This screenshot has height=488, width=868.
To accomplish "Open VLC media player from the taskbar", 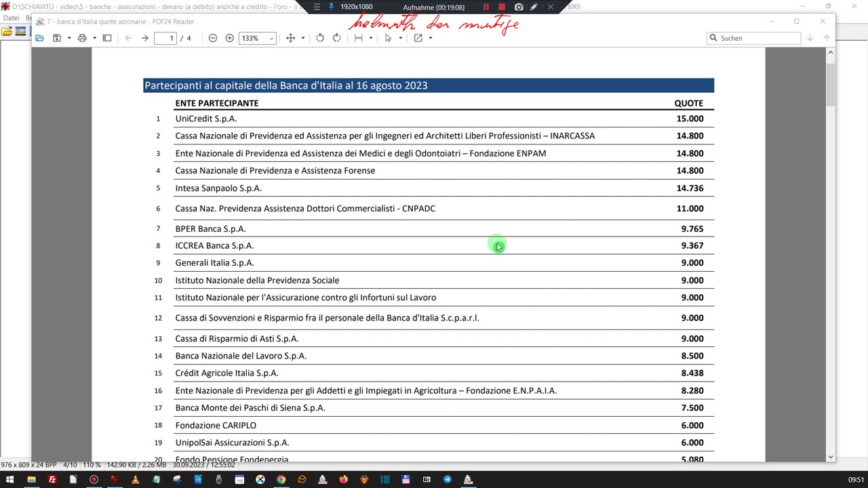I will (135, 480).
